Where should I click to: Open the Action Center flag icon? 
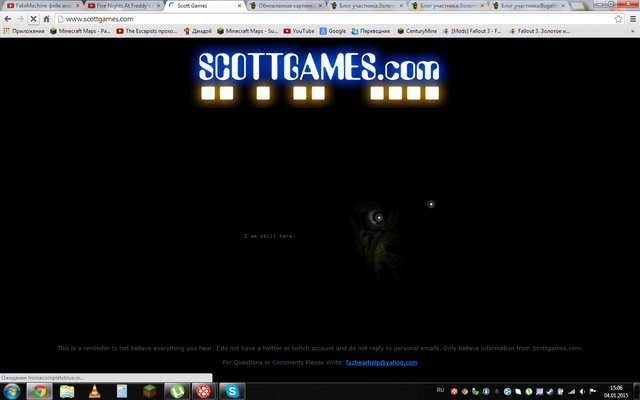(593, 391)
